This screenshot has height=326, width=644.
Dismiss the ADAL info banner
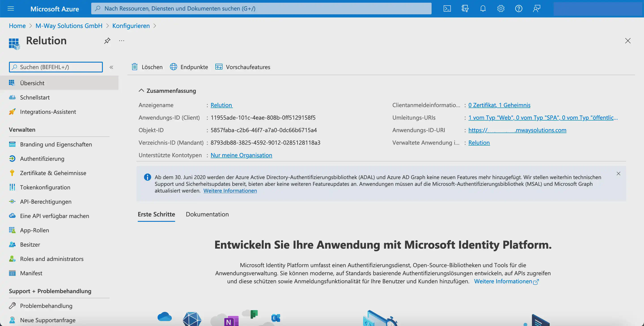[x=618, y=174]
